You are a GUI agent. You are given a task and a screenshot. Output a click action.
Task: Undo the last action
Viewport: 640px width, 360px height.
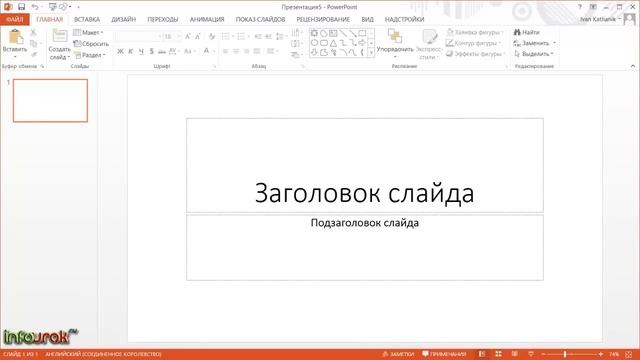tap(35, 7)
